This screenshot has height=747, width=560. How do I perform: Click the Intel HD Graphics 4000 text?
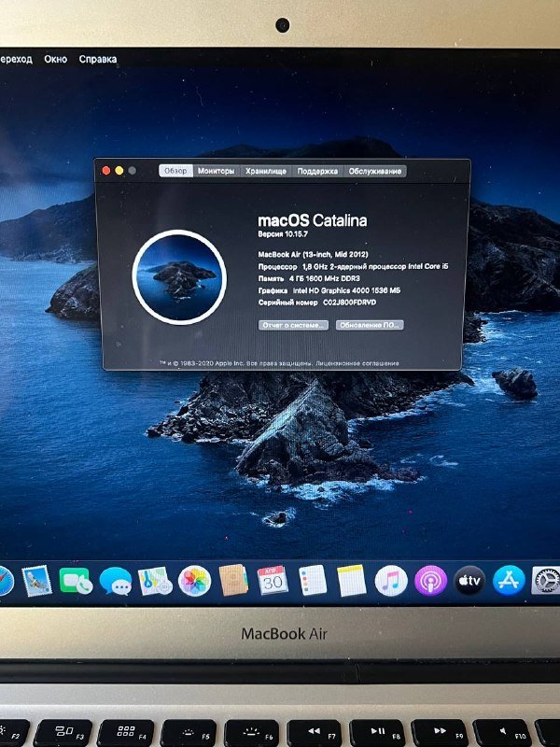point(346,290)
